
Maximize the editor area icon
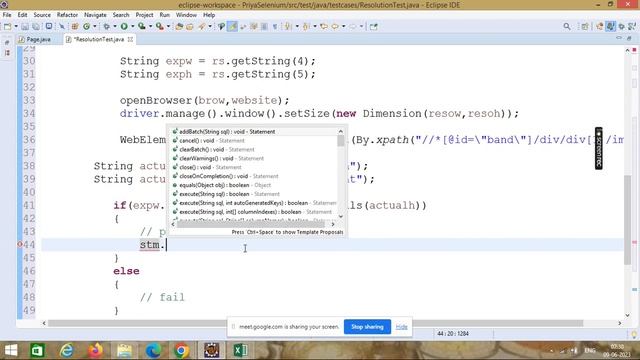(629, 38)
